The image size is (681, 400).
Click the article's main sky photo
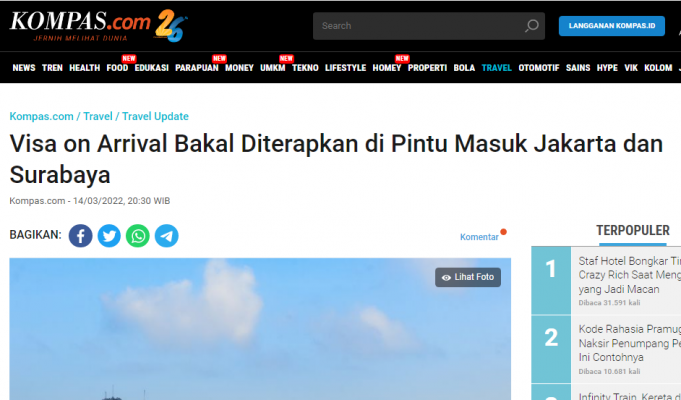(260, 329)
